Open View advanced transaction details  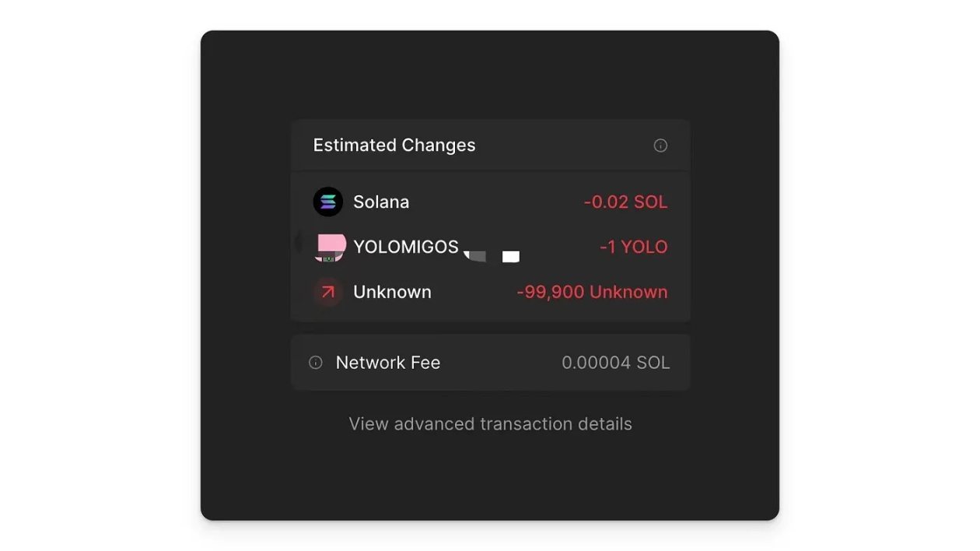(x=490, y=424)
